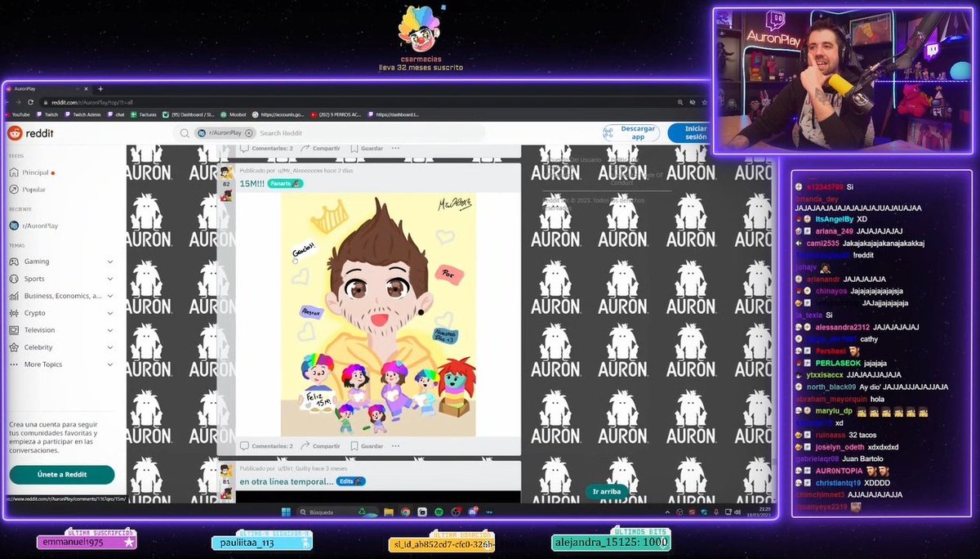
Task: Click the Crypto icon in sidebar
Action: [x=14, y=313]
